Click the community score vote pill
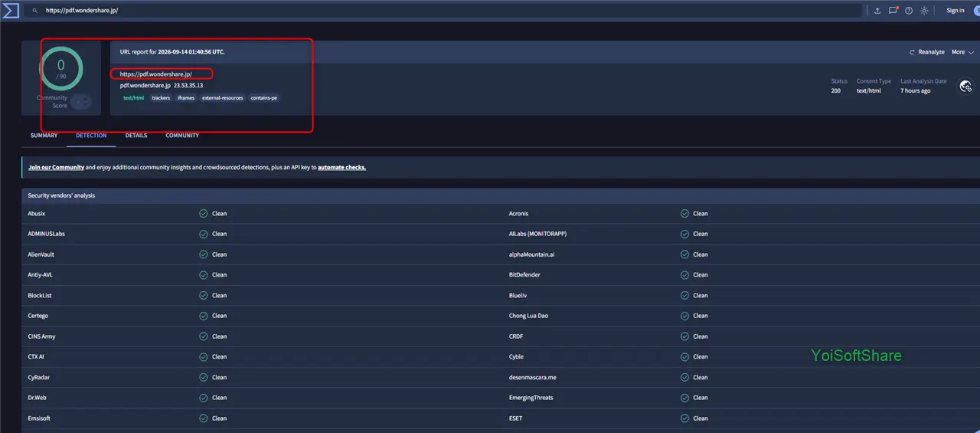The height and width of the screenshot is (433, 980). pyautogui.click(x=81, y=101)
